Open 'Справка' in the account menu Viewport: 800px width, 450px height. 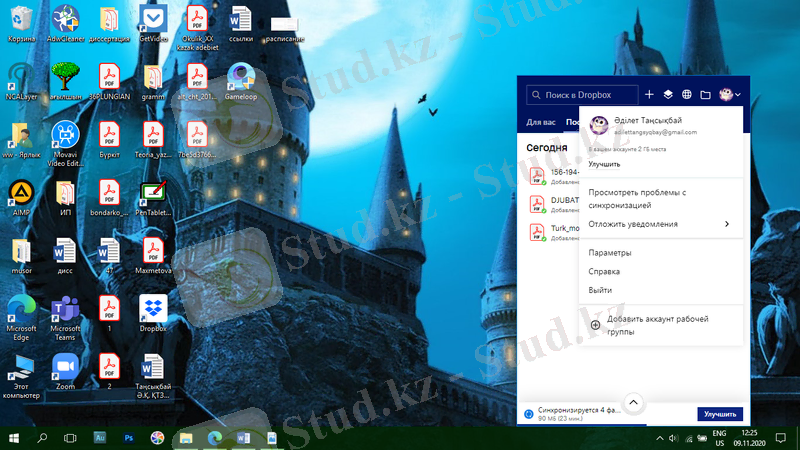click(604, 271)
